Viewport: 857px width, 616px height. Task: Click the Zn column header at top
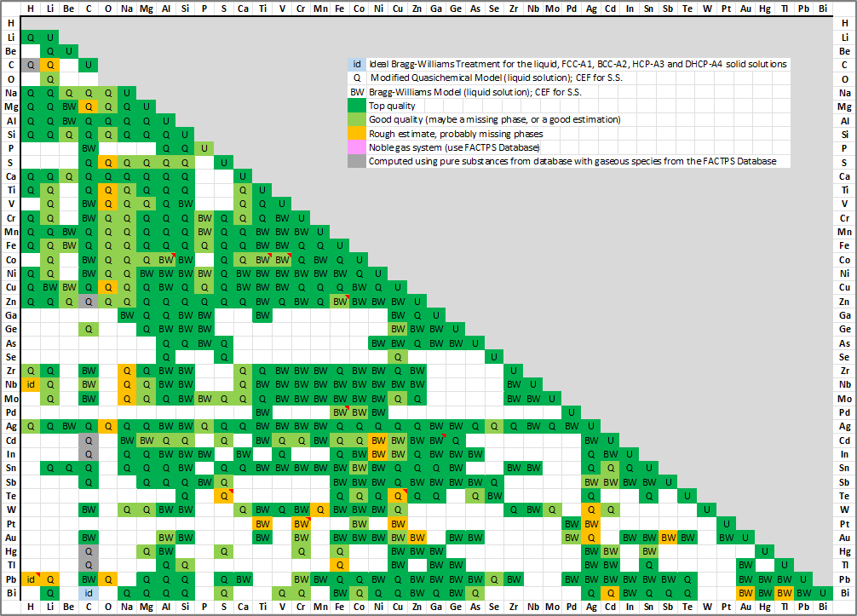pos(417,9)
